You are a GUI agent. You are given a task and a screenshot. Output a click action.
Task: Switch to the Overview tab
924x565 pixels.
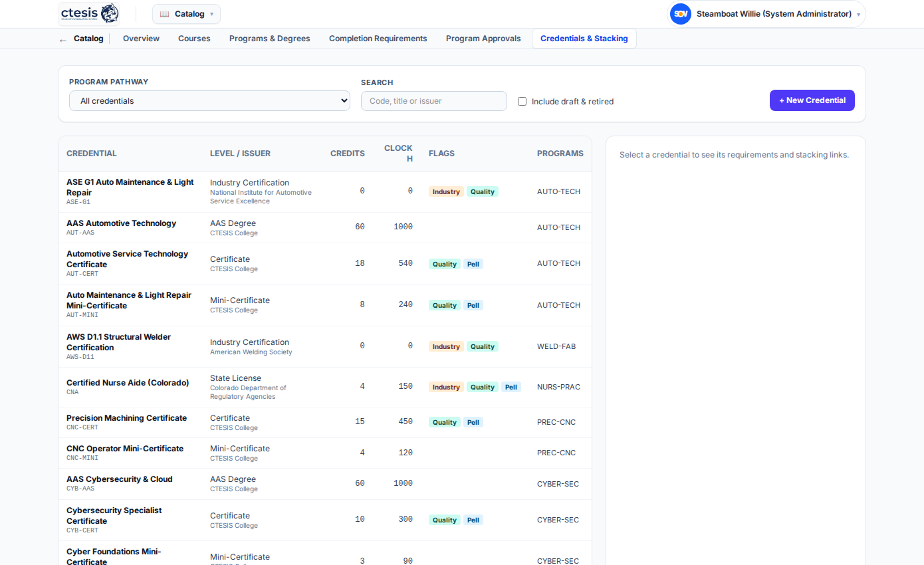click(141, 39)
